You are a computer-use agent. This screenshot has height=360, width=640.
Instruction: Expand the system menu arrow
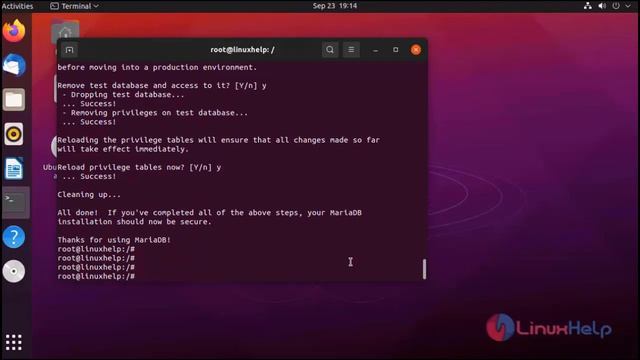tap(628, 6)
